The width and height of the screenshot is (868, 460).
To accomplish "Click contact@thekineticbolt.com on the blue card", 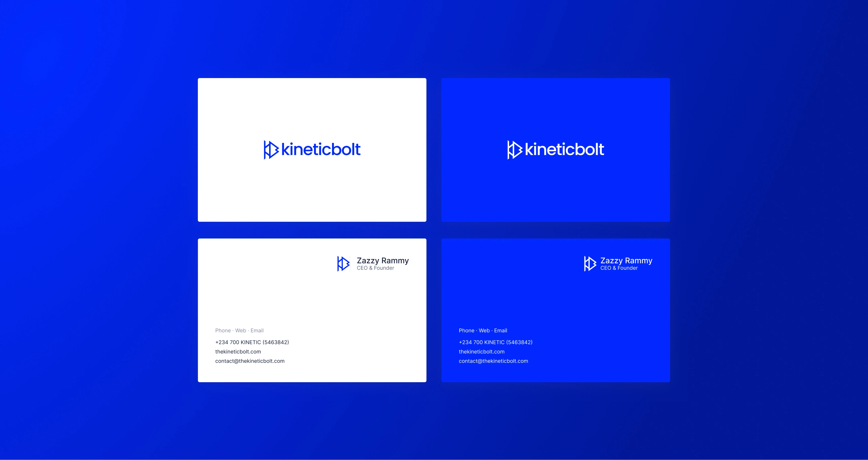I will click(x=494, y=361).
